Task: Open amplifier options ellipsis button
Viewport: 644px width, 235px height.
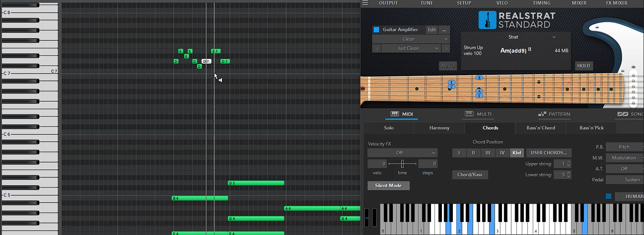Action: pyautogui.click(x=444, y=30)
